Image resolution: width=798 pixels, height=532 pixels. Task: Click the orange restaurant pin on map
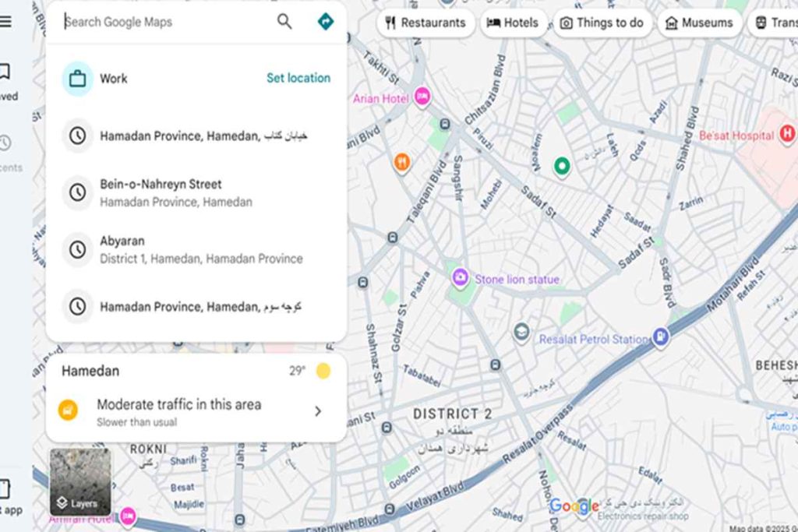click(x=402, y=162)
